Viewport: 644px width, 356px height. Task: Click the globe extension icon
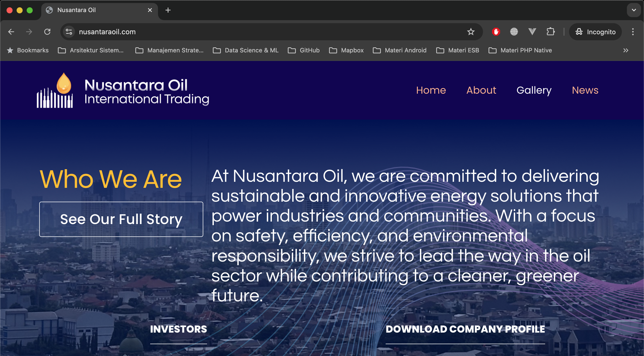point(514,32)
